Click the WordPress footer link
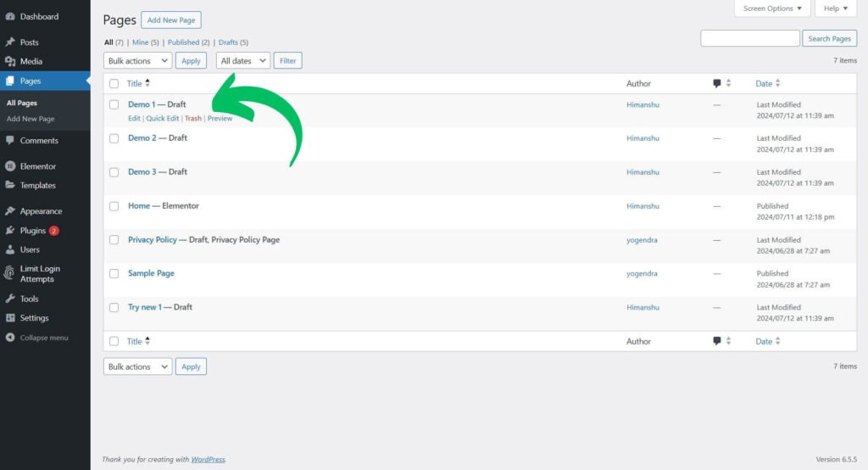The width and height of the screenshot is (868, 470). [x=209, y=460]
